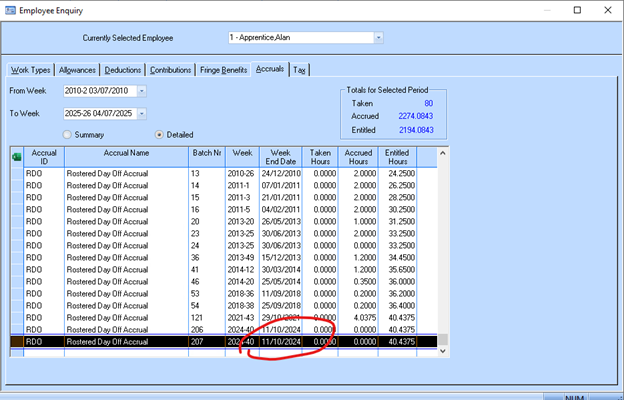Click the Excel export icon in grid header
This screenshot has height=400, width=624.
[16, 156]
